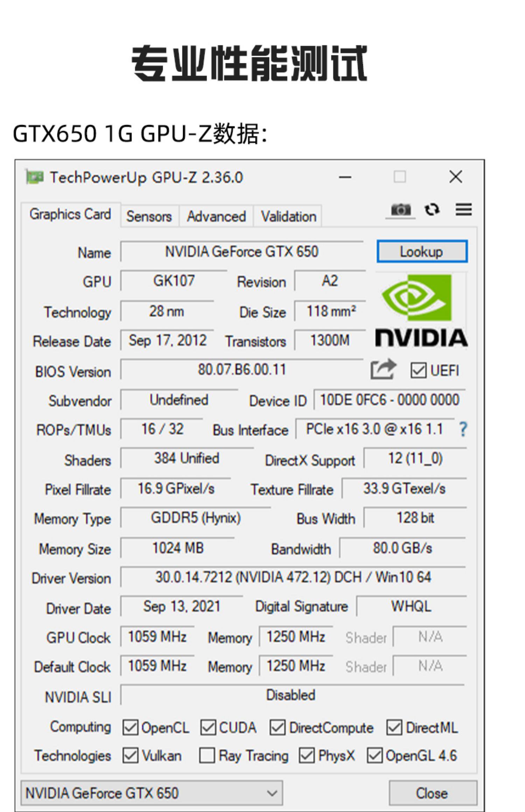This screenshot has width=525, height=812.
Task: Click the NVIDIA SLI field showing Disabled
Action: (x=292, y=695)
